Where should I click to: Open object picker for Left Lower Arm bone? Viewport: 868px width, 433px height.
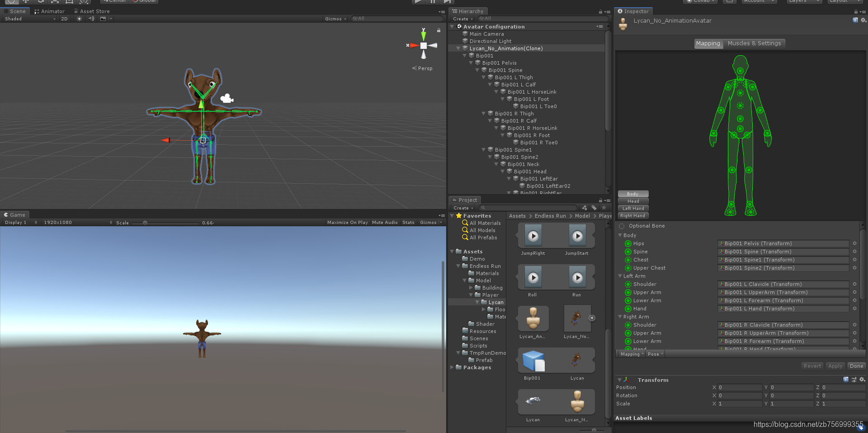point(854,300)
